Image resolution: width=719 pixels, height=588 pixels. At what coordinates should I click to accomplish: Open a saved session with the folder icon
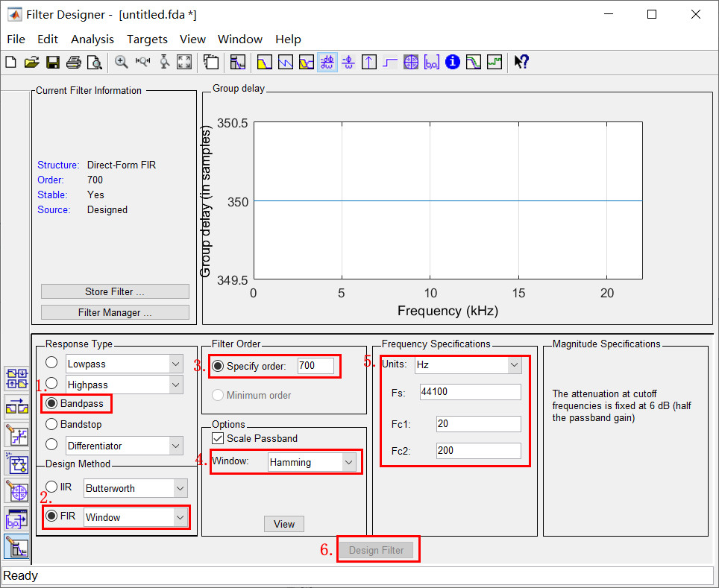click(31, 62)
